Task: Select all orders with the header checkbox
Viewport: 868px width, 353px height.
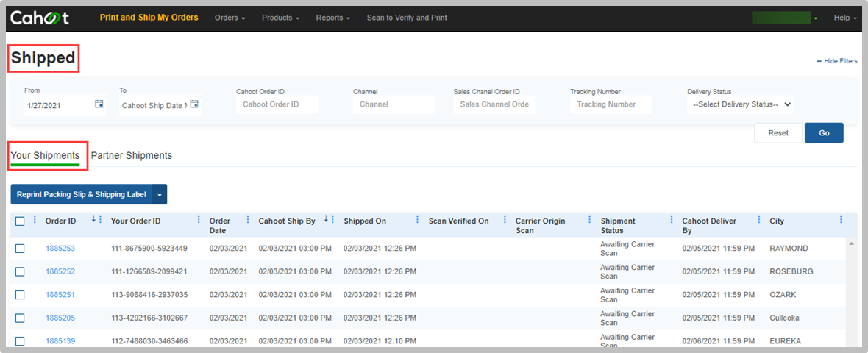Action: click(x=20, y=221)
